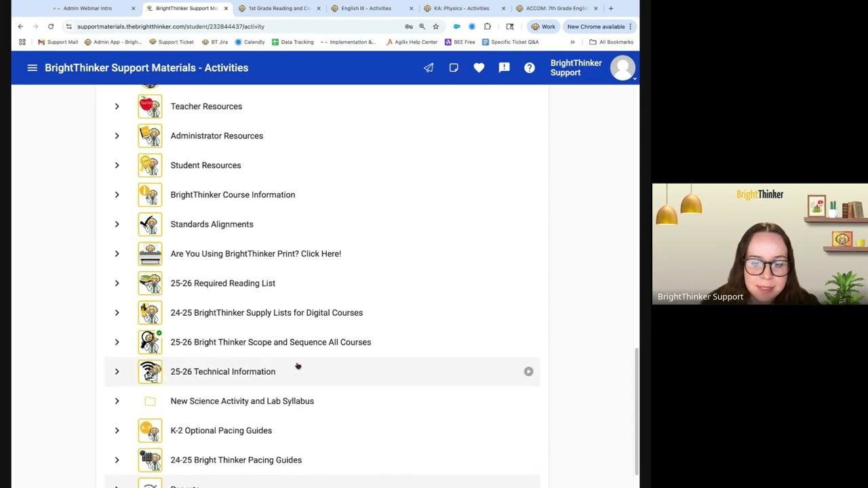Show more bookmarks with double chevron

point(572,42)
